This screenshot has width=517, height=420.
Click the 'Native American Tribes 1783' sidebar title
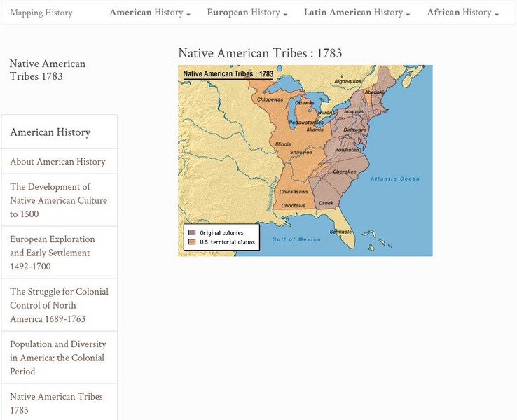pyautogui.click(x=48, y=70)
